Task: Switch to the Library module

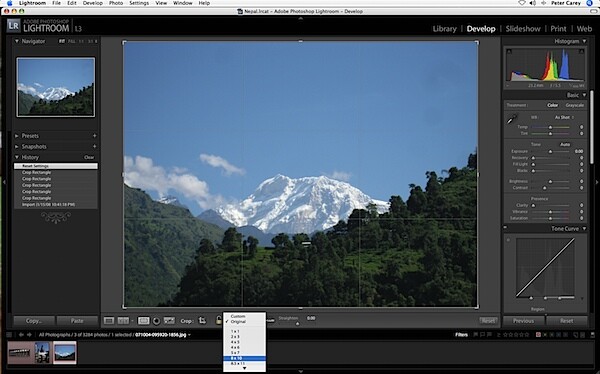Action: pyautogui.click(x=444, y=29)
